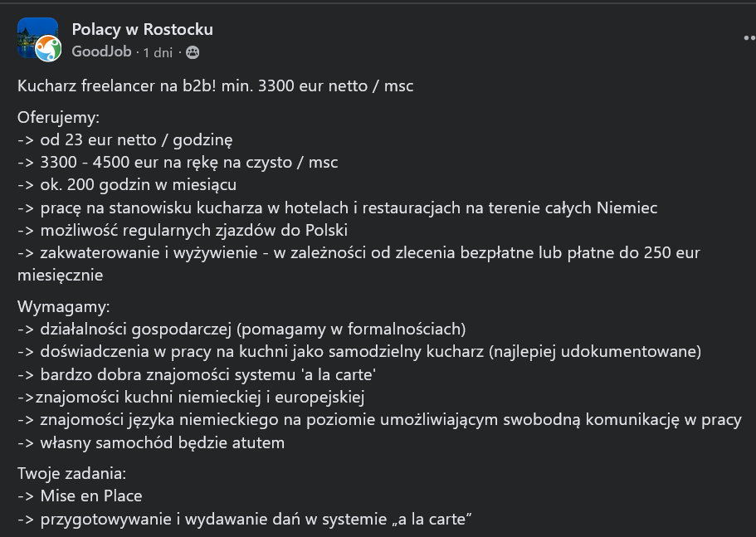The width and height of the screenshot is (756, 537).
Task: Click the '1 dni' post timestamp
Action: pos(158,52)
